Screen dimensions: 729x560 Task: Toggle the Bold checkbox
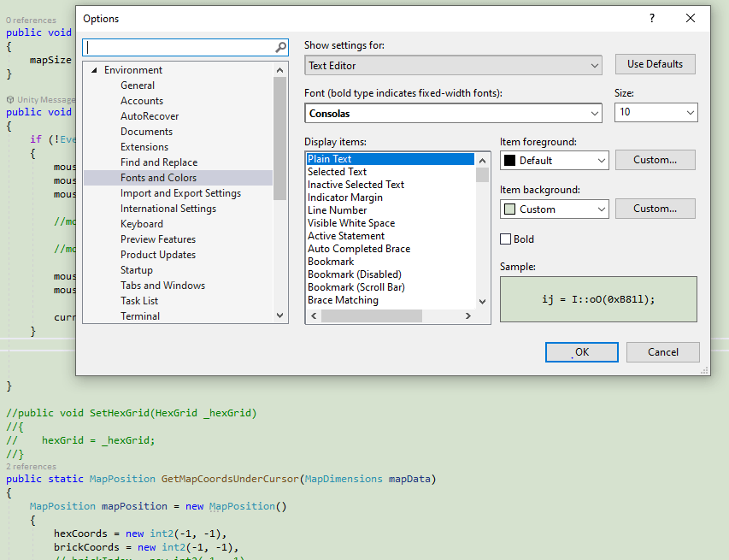506,239
